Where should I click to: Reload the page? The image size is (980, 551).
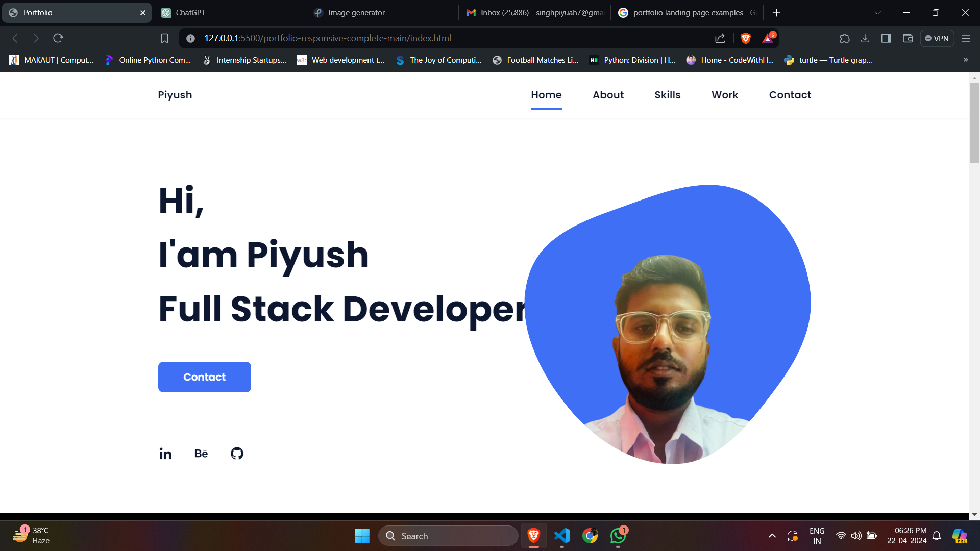pyautogui.click(x=58, y=38)
